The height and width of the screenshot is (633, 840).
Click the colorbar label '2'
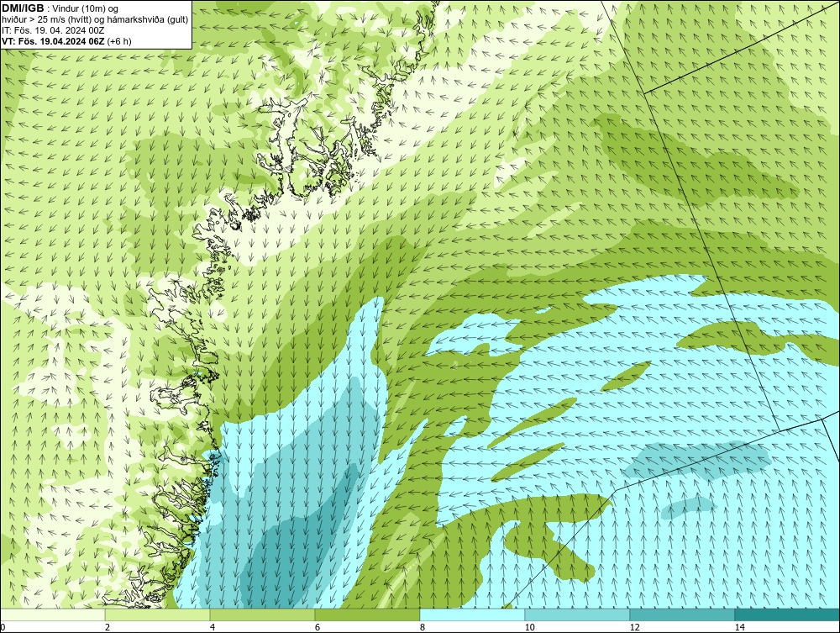pyautogui.click(x=108, y=628)
